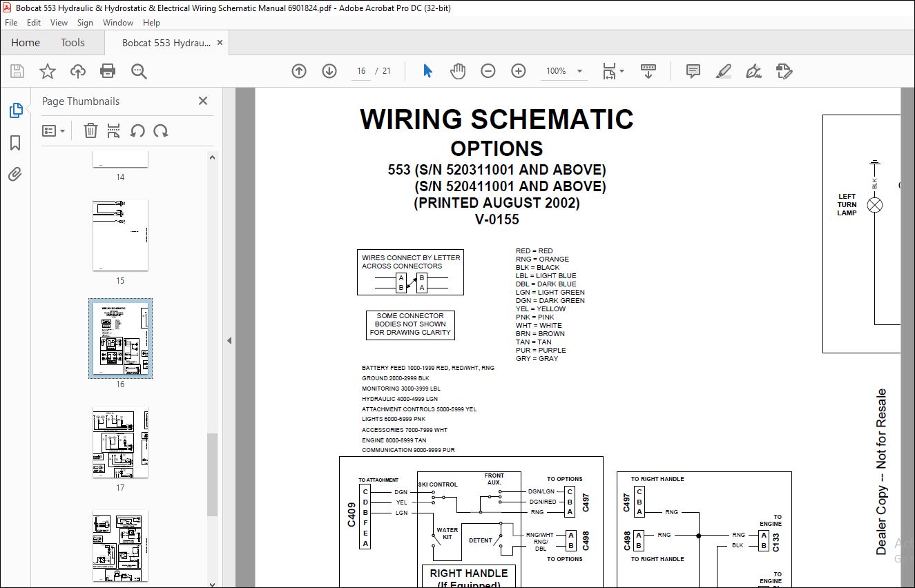Screen dimensions: 915x588
Task: Toggle the Page Thumbnails panel icon
Action: point(15,110)
